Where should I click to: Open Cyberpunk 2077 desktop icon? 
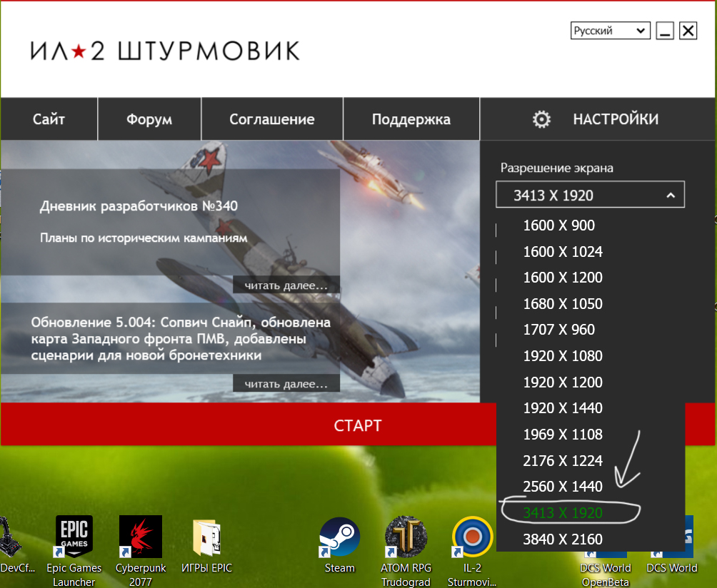[x=141, y=550]
